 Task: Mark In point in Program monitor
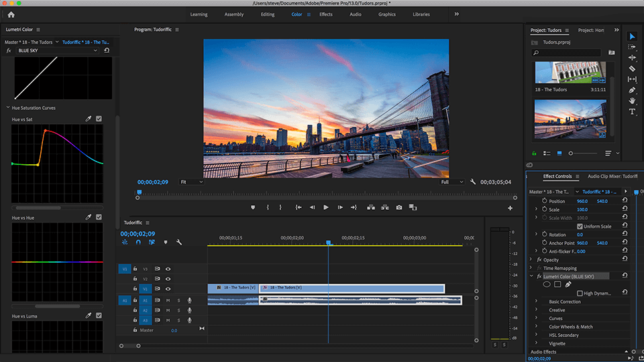[x=268, y=208]
